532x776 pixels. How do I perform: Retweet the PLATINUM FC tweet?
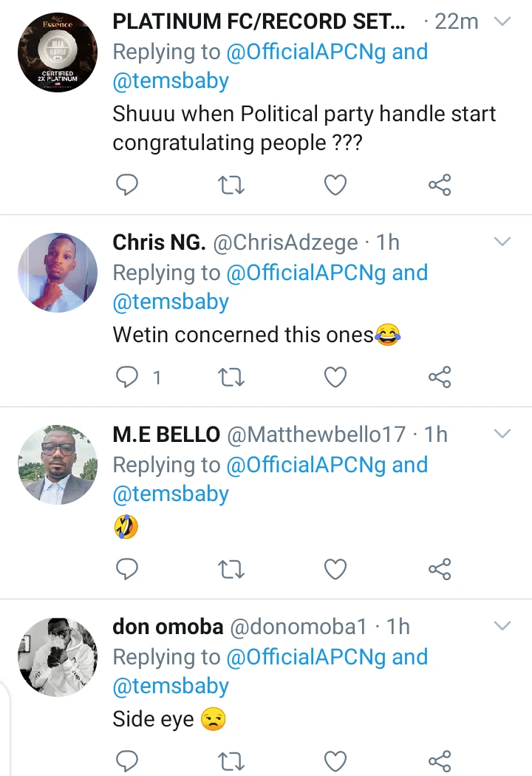(x=231, y=185)
